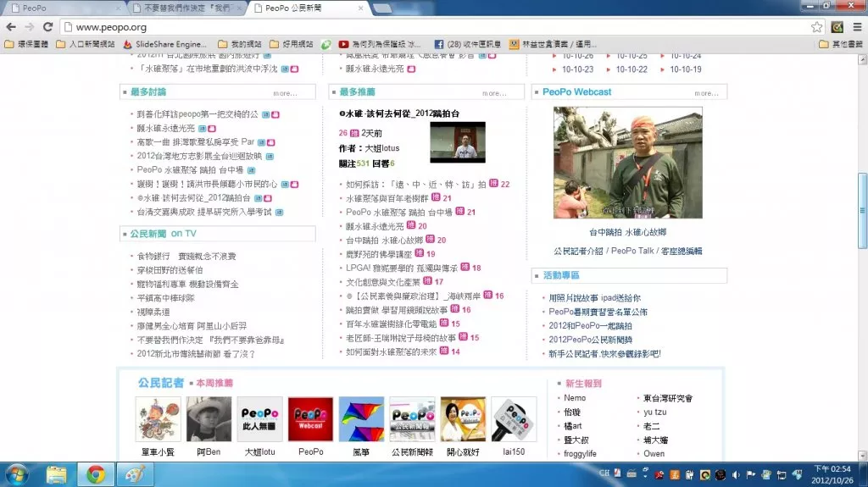Go back using the browser back arrow

coord(10,26)
